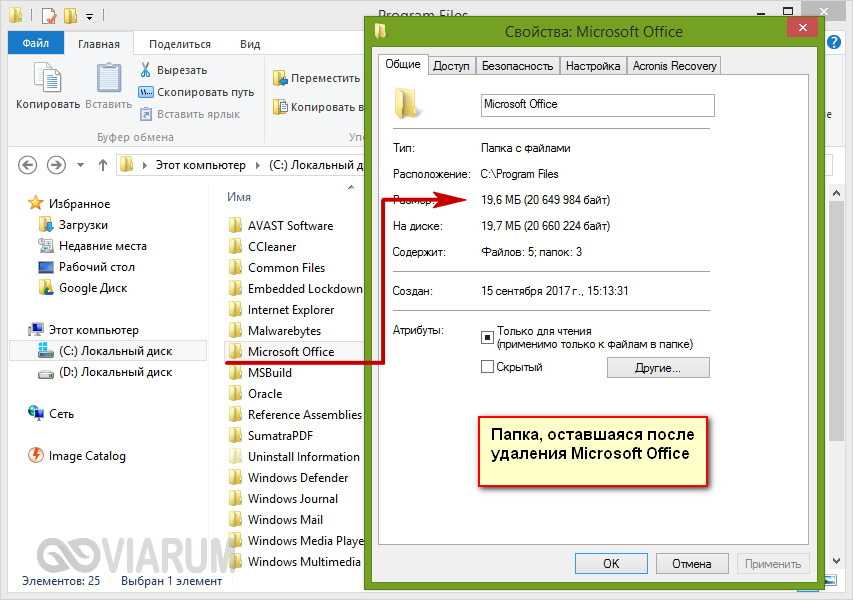
Task: Click the Up one level arrow
Action: coord(103,164)
